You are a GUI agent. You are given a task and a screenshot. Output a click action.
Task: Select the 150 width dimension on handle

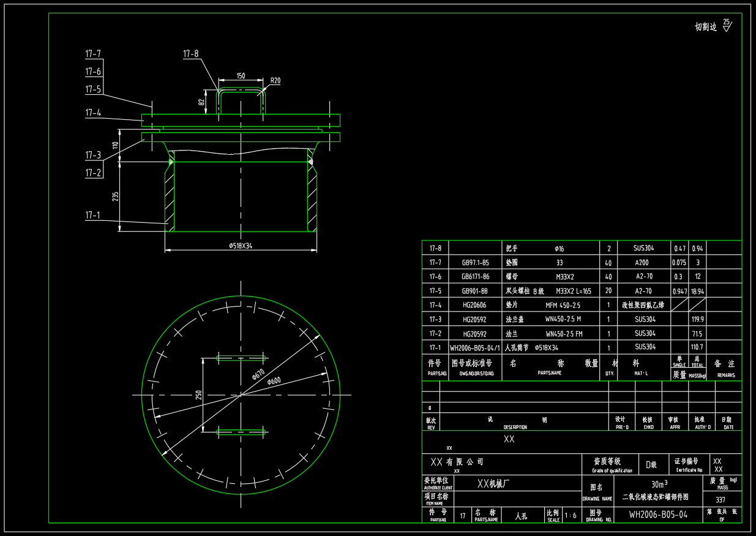click(x=241, y=76)
